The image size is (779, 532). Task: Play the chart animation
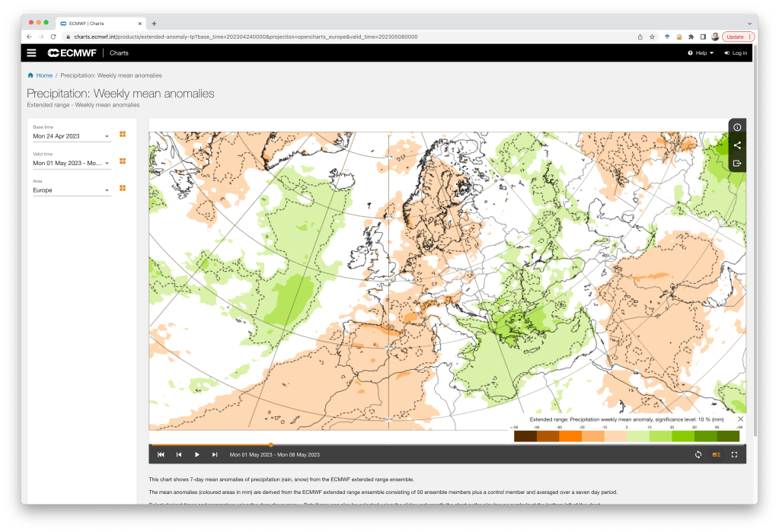(x=196, y=454)
